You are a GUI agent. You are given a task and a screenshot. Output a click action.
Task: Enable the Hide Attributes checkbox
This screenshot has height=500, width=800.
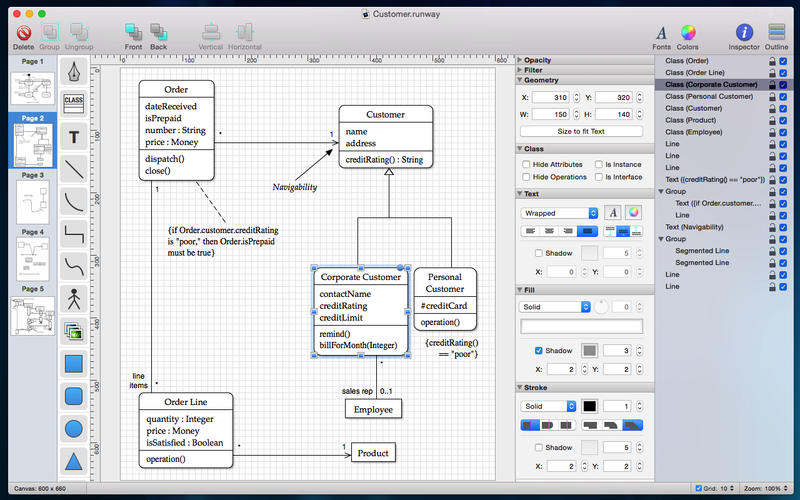point(527,164)
